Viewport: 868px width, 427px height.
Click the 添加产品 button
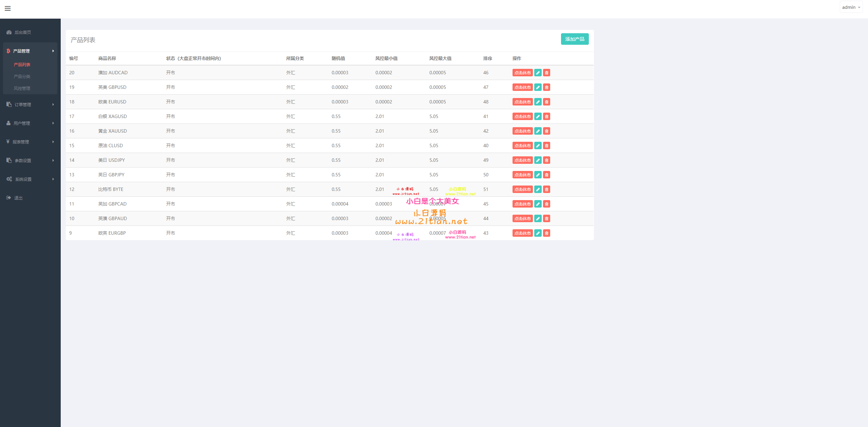pos(574,39)
